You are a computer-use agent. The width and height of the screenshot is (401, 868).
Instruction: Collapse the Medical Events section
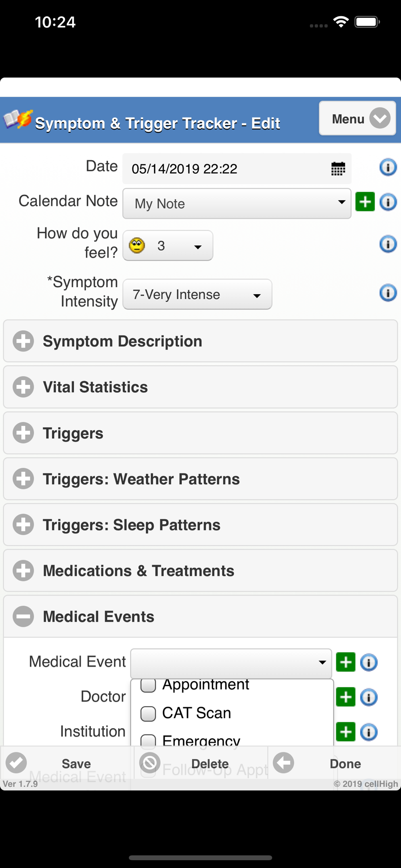point(200,617)
